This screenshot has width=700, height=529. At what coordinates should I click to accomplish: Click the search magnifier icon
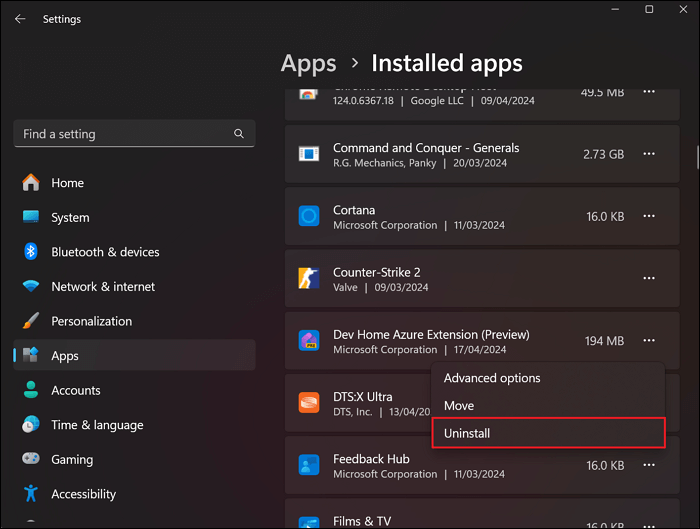coord(238,134)
